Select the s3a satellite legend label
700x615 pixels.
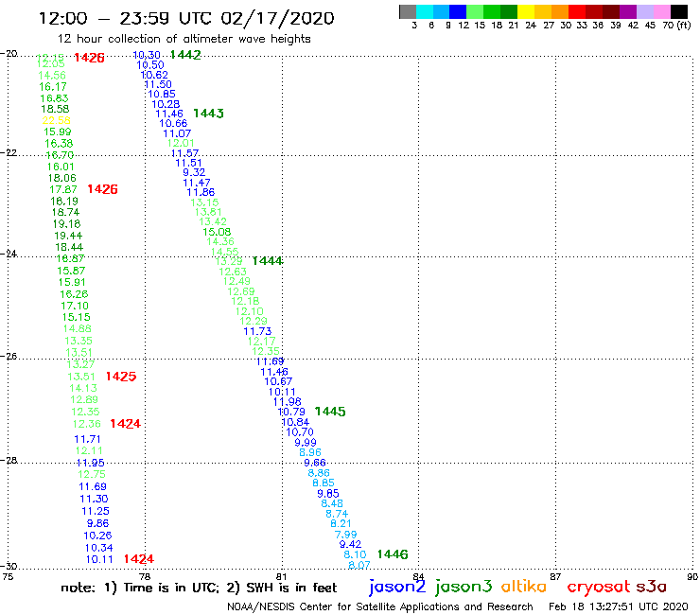652,587
